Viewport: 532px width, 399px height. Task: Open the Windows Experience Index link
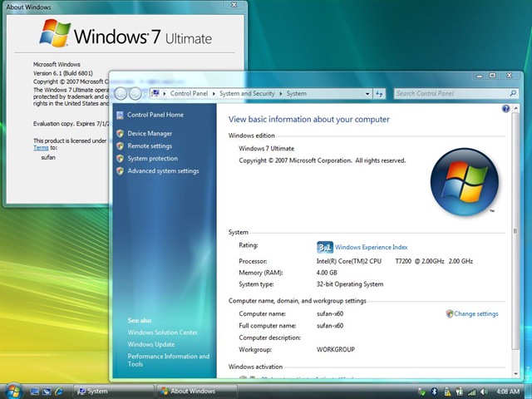coord(372,248)
